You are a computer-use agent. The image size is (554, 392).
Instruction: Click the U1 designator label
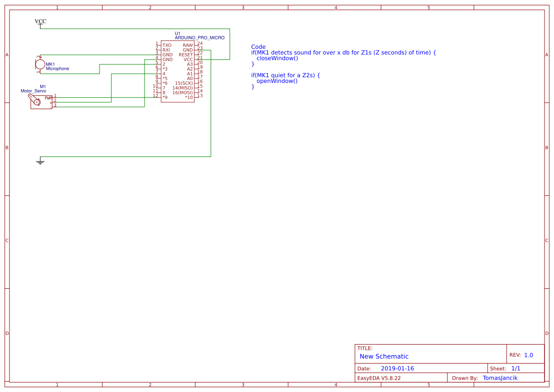coord(177,34)
